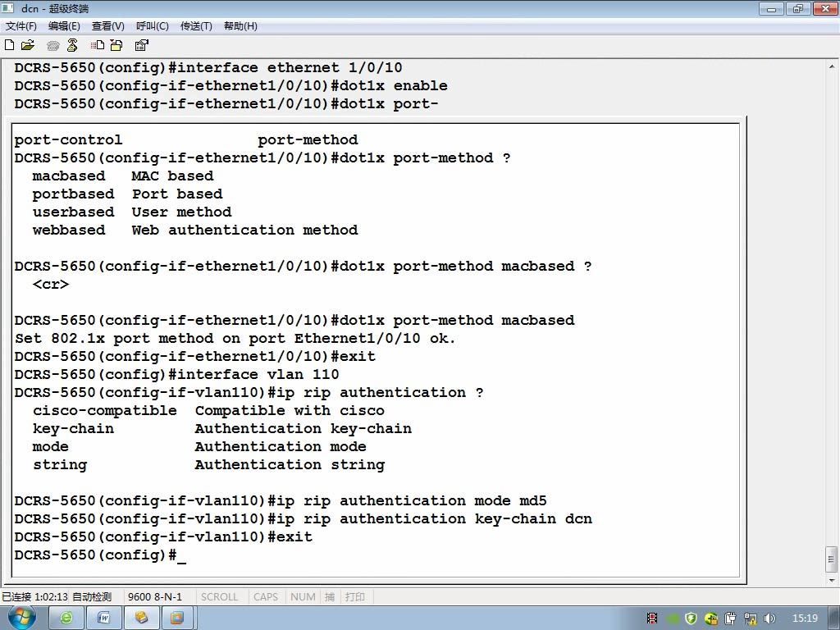Click the SCROLL status indicator

click(x=219, y=597)
